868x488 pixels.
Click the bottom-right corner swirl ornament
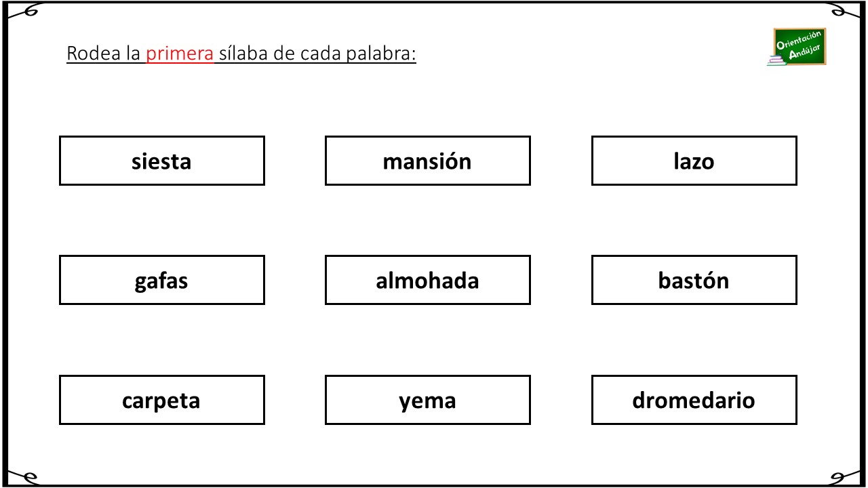845,476
